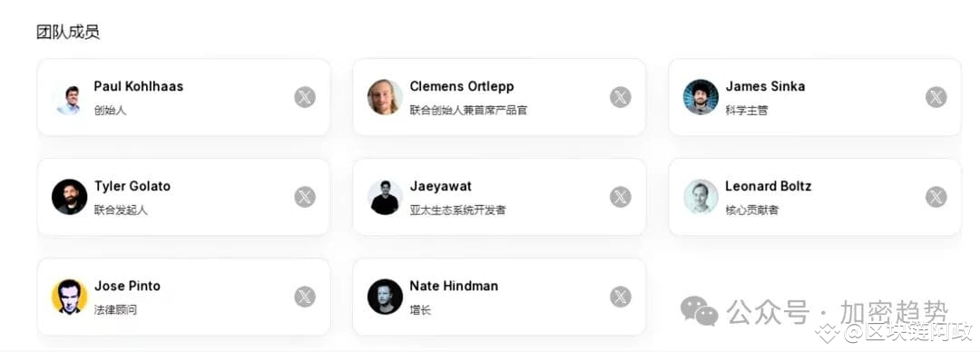Image resolution: width=980 pixels, height=352 pixels.
Task: Open Leonard Boltz's X profile icon
Action: [x=936, y=197]
